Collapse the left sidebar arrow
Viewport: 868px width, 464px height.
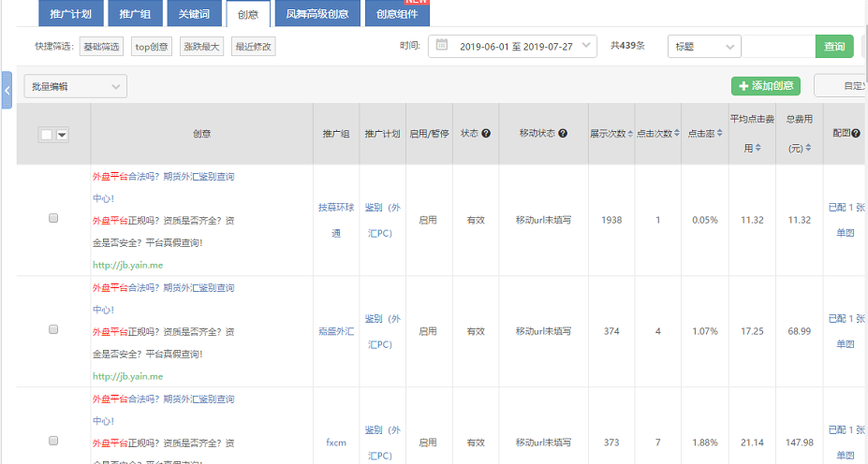point(7,90)
